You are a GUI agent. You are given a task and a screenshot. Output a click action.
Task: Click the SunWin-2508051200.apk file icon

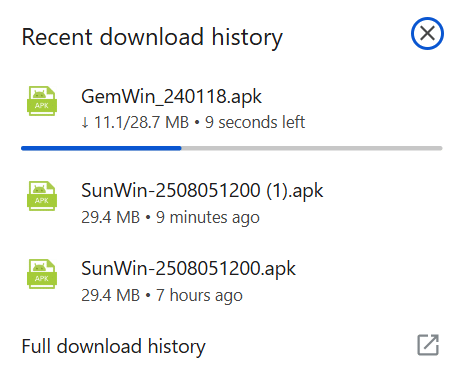(42, 274)
